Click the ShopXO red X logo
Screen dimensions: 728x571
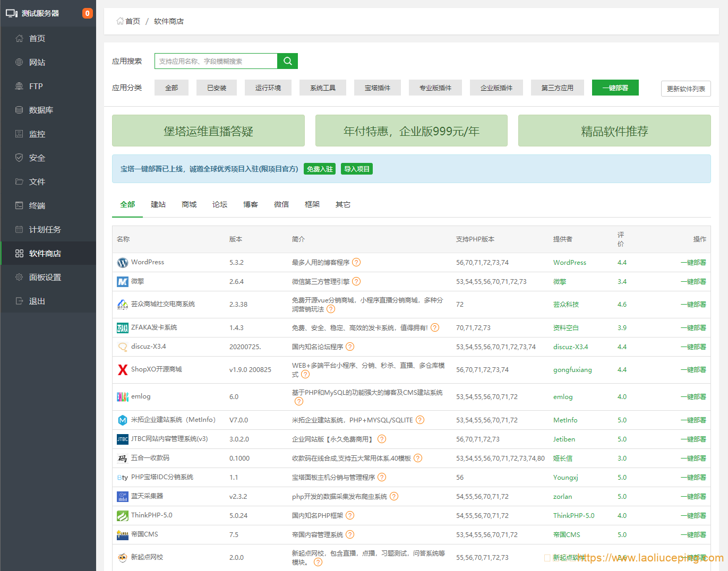click(x=123, y=370)
